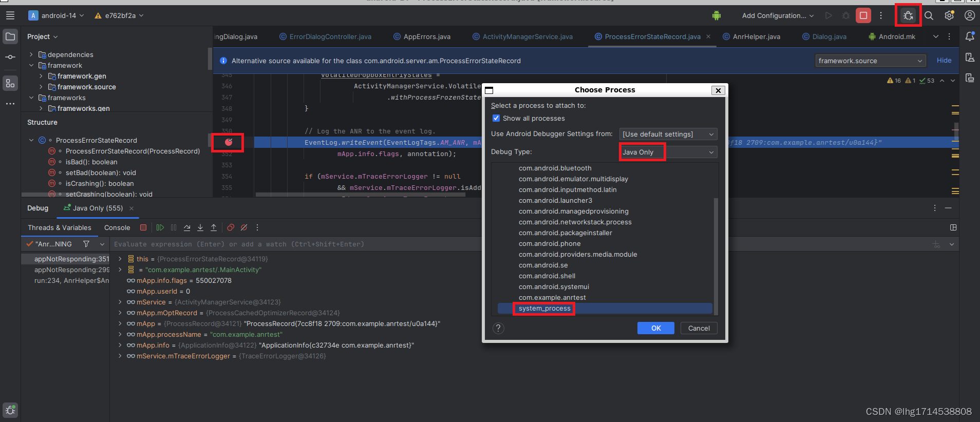Click the green Android device icon in toolbar
The height and width of the screenshot is (422, 980).
tap(717, 15)
